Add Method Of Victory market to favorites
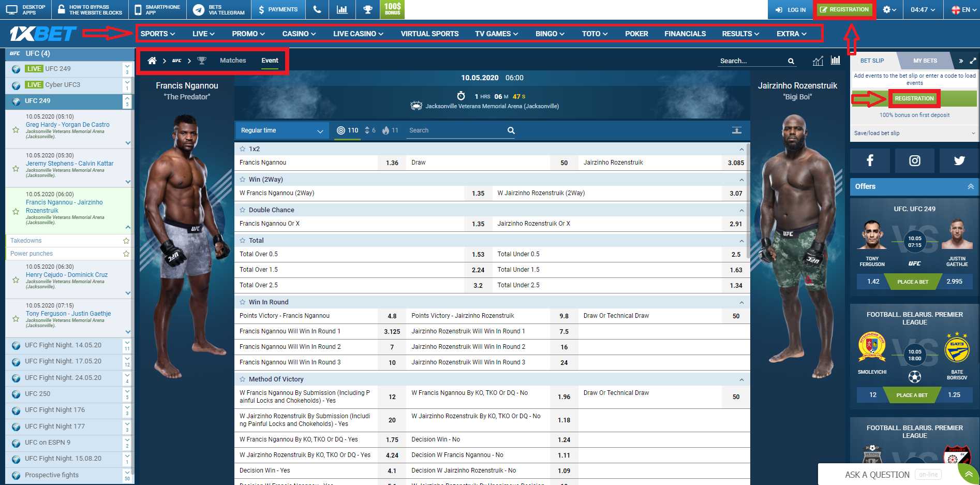 click(x=242, y=379)
